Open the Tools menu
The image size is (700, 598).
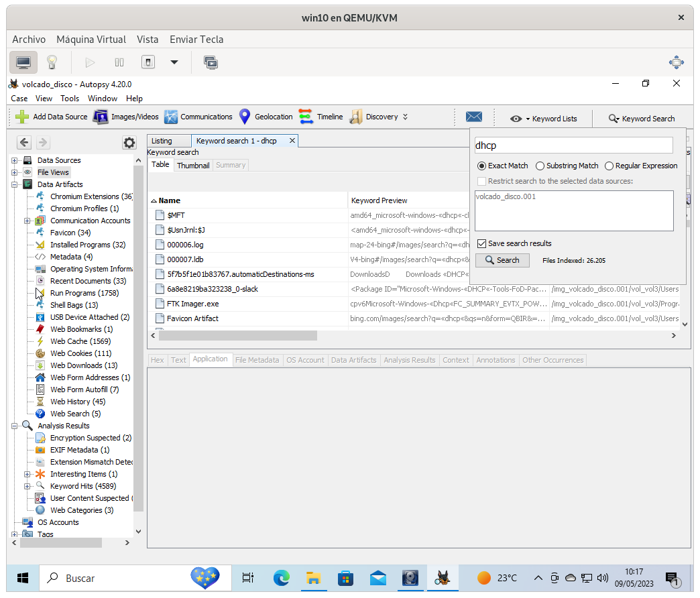70,98
